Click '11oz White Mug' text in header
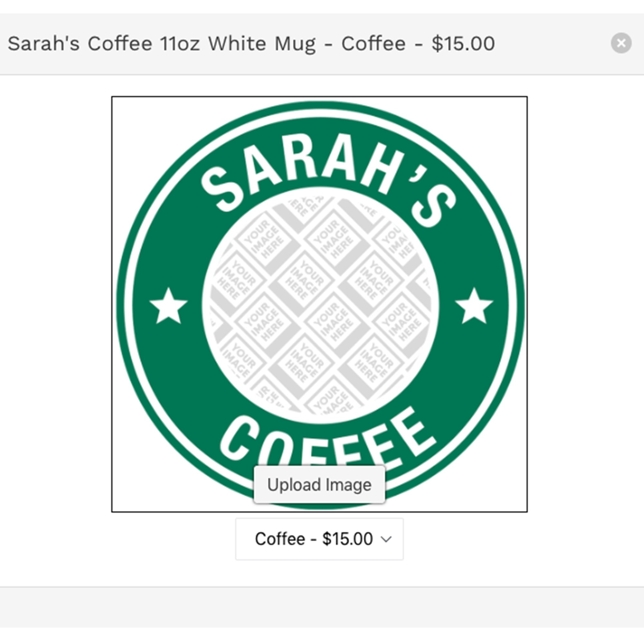 pyautogui.click(x=238, y=44)
